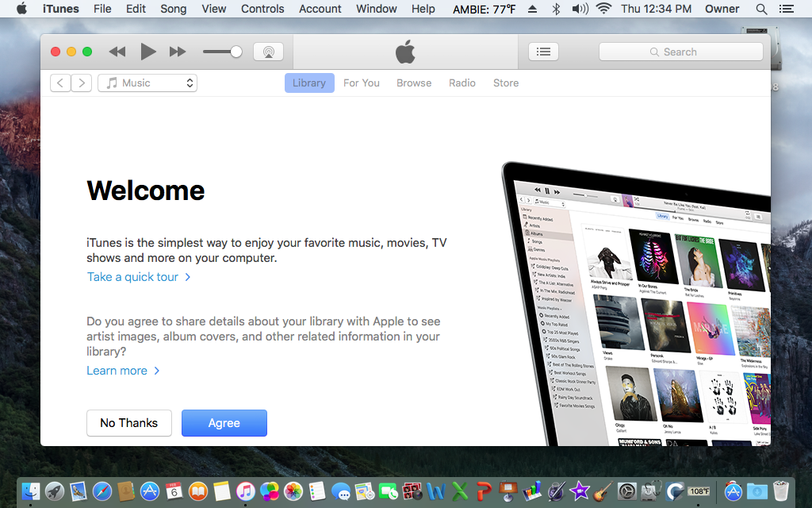Click the iTunes Search field

pos(681,52)
